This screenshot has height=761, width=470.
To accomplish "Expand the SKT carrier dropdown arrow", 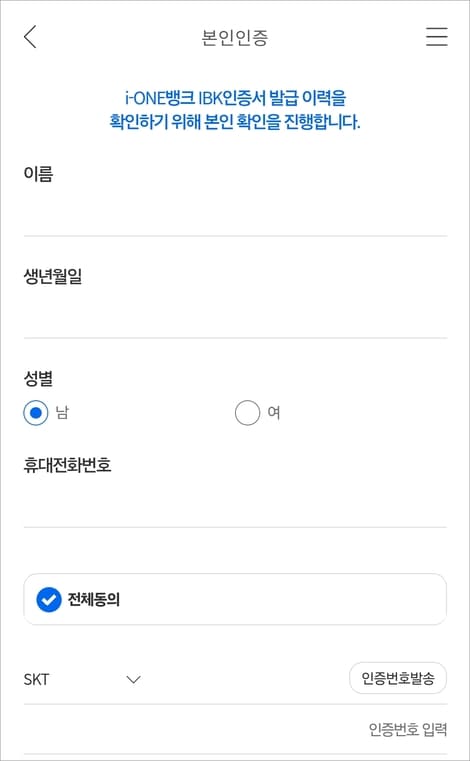I will click(133, 679).
